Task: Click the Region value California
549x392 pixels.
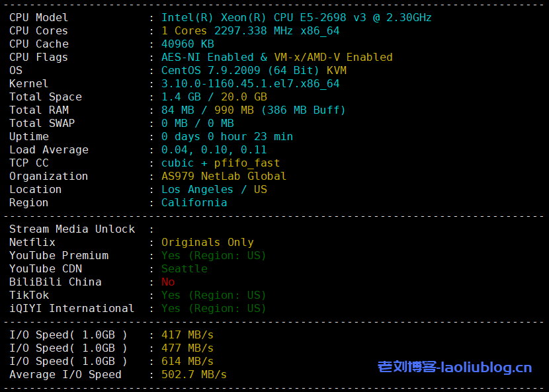Action: click(x=194, y=203)
